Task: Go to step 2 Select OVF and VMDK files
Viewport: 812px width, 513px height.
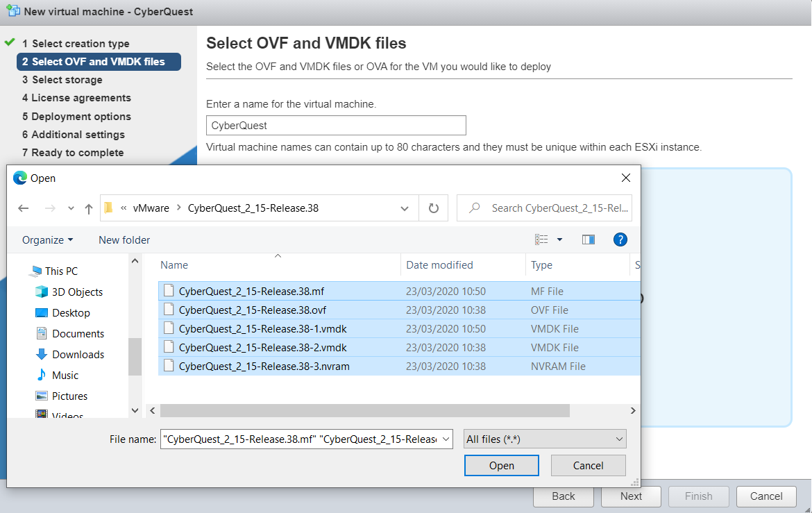Action: (99, 62)
